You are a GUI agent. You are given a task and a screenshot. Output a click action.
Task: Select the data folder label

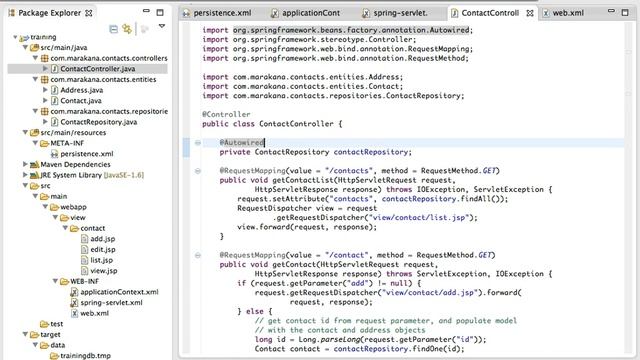58,345
